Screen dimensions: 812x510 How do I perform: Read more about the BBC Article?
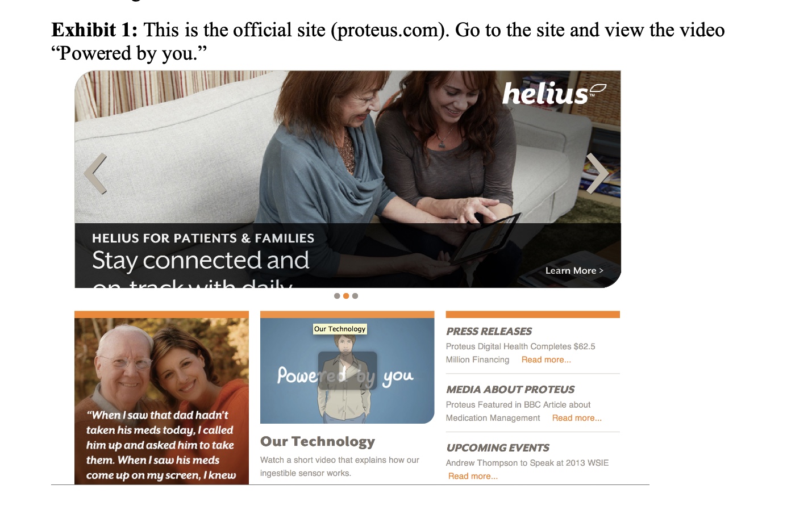tap(577, 418)
